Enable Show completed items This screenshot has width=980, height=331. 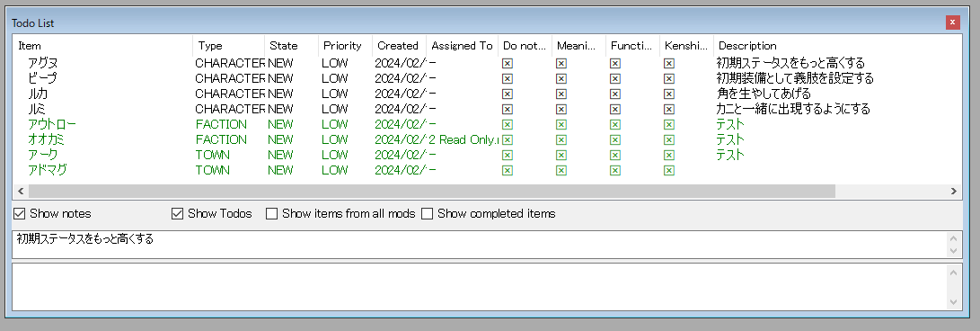click(427, 214)
